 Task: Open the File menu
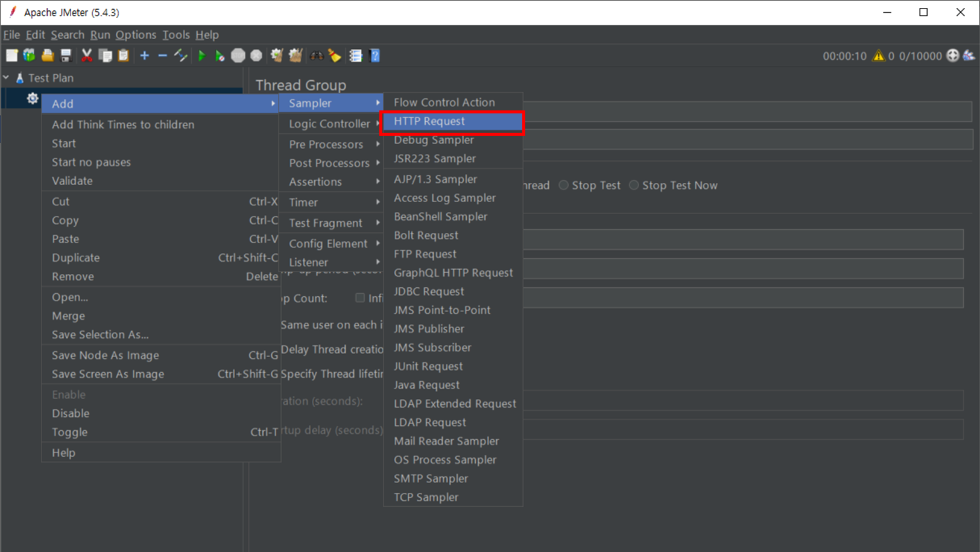[x=11, y=35]
